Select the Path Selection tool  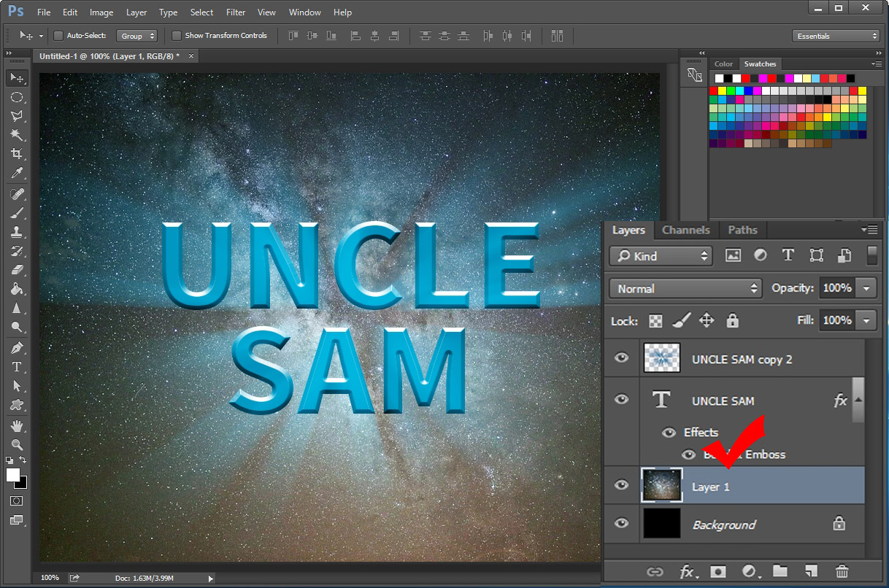point(17,386)
